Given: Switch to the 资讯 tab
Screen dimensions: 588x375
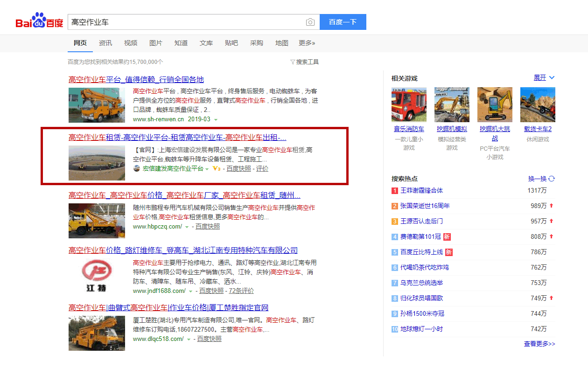Looking at the screenshot, I should [x=105, y=43].
